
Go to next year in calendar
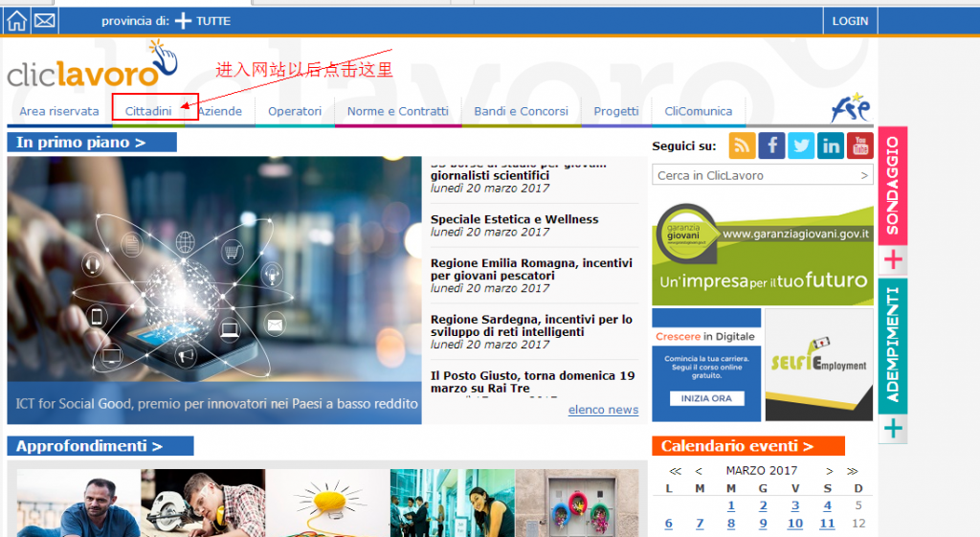click(853, 471)
